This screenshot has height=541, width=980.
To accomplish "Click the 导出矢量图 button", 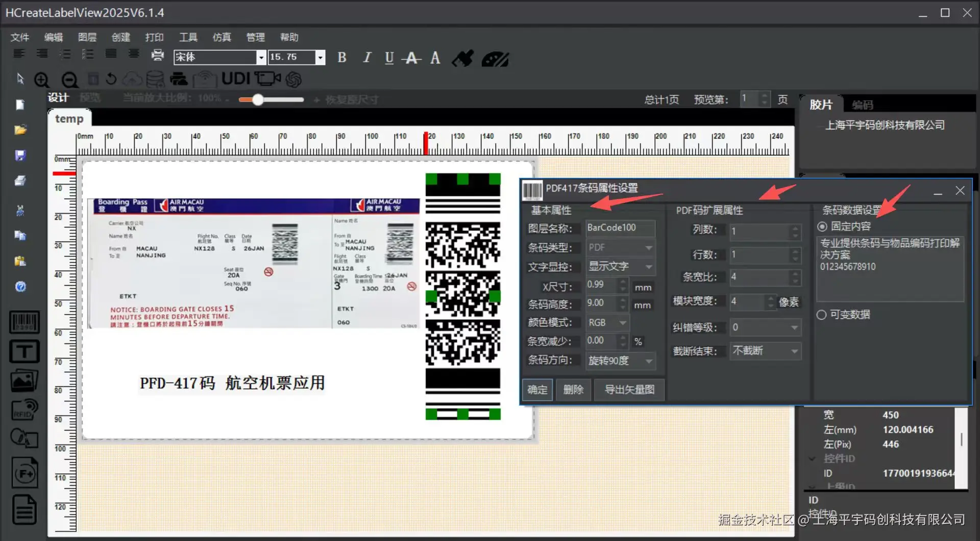I will click(x=629, y=390).
